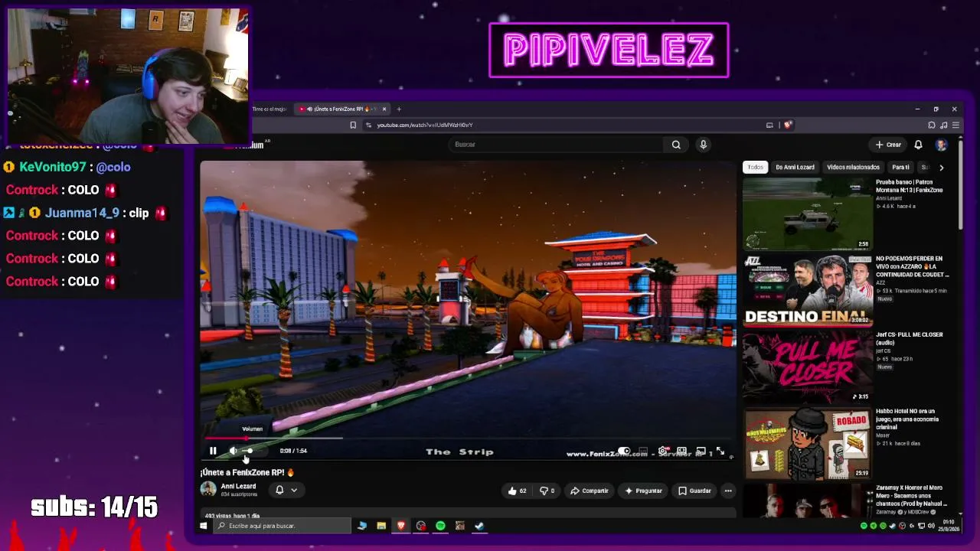Open the three-dot more actions menu

pyautogui.click(x=728, y=491)
